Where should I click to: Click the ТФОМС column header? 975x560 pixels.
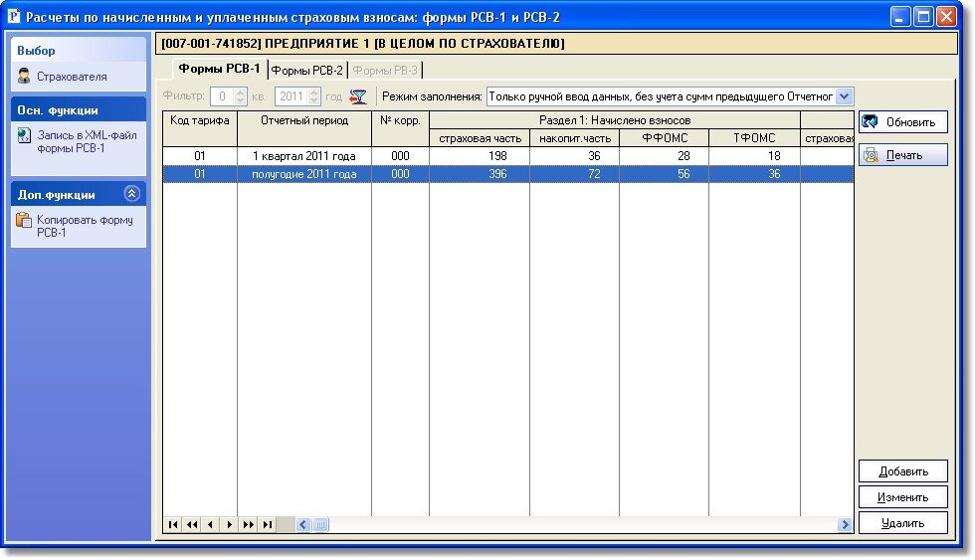(754, 138)
